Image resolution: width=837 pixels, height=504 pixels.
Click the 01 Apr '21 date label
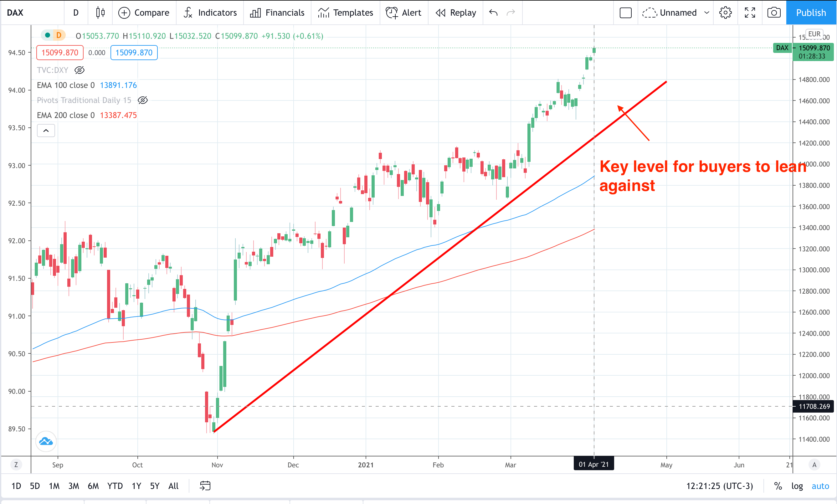click(593, 464)
